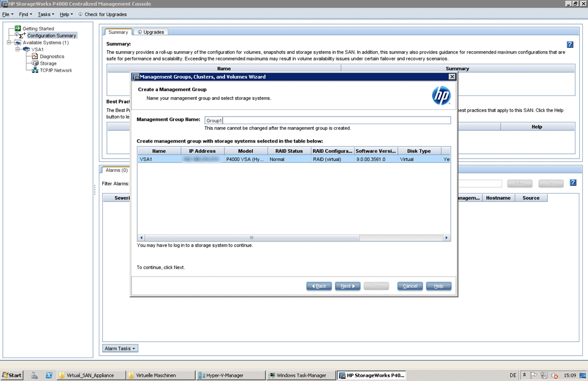Click the table scroll left arrow
This screenshot has height=381, width=588.
(141, 237)
